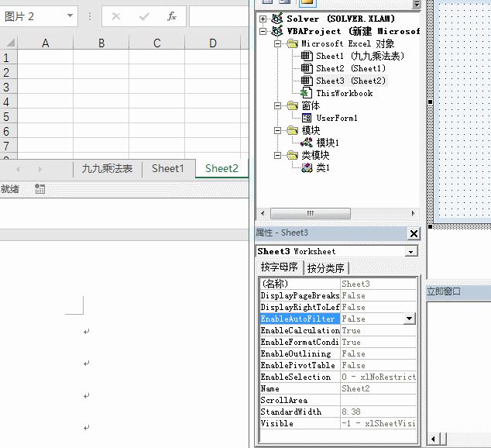This screenshot has height=448, width=491.
Task: Select 类1 class module in project tree
Action: (323, 167)
